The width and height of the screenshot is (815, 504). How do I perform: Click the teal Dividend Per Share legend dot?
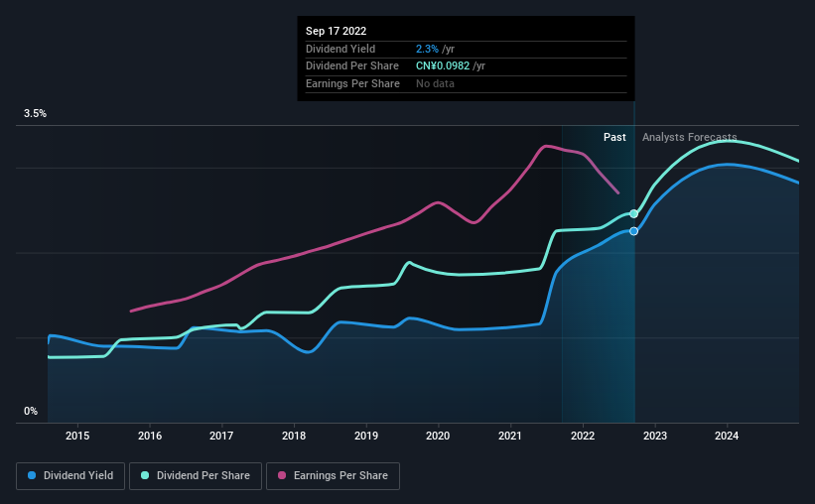click(145, 475)
